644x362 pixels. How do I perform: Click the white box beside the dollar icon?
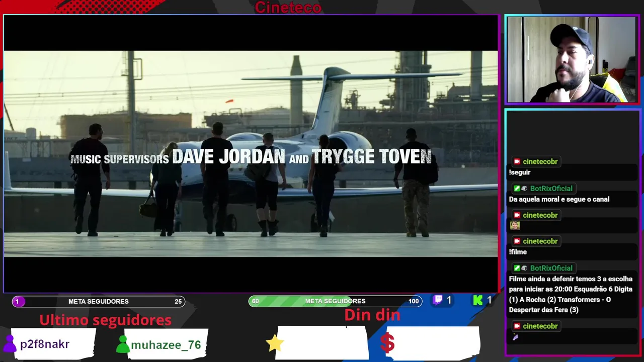(433, 343)
